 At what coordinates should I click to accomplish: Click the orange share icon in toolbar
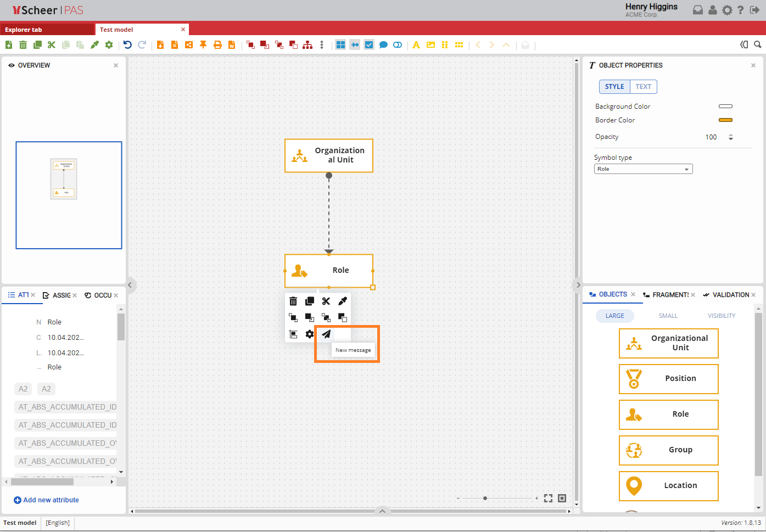(189, 45)
